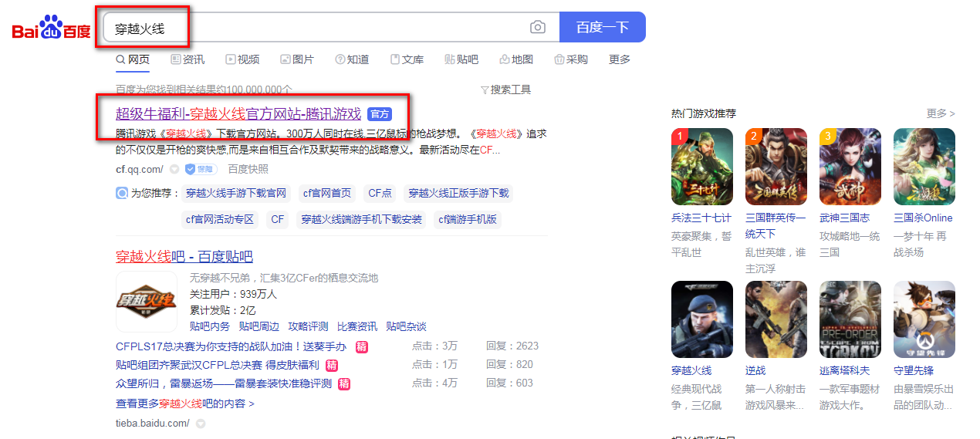This screenshot has width=980, height=439.
Task: Switch to the 视频 tab
Action: pyautogui.click(x=242, y=59)
